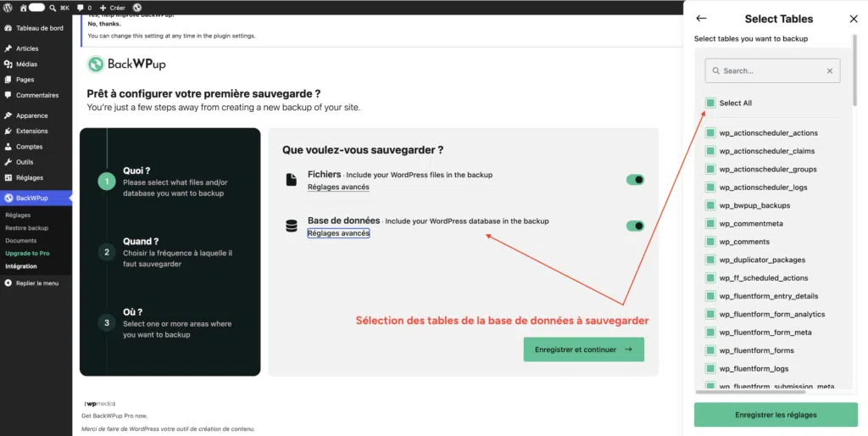Click the WordPress logo in admin bar

point(8,8)
